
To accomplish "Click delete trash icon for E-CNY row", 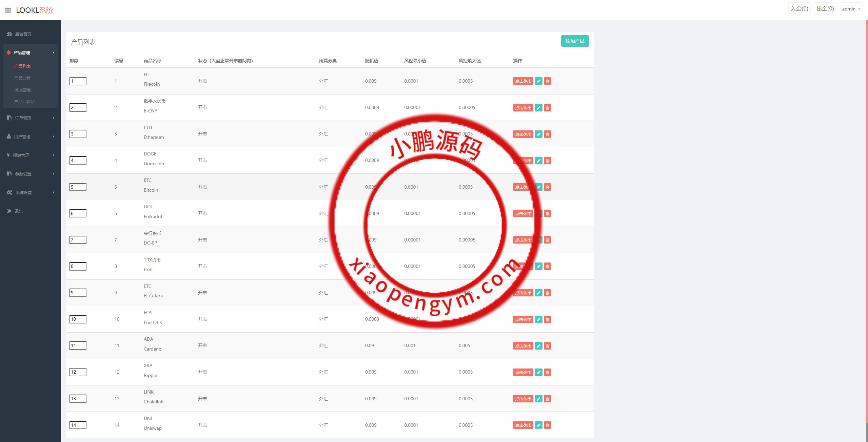I will pos(547,108).
